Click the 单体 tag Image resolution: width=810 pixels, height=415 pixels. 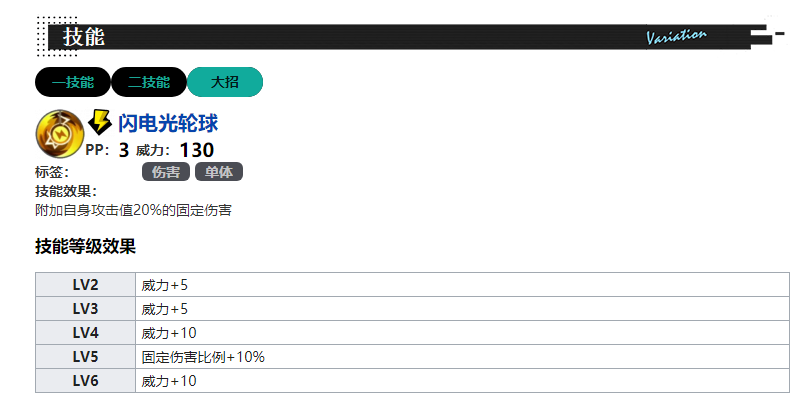coord(219,172)
